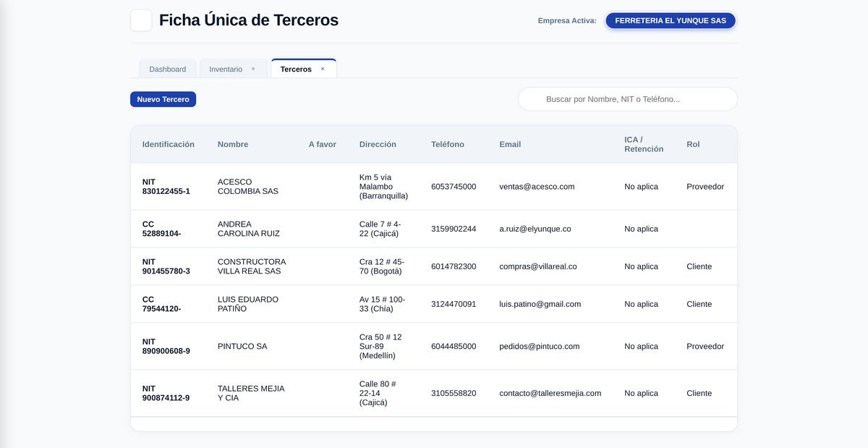Select identification NIT 830122455-1
868x448 pixels.
click(166, 187)
